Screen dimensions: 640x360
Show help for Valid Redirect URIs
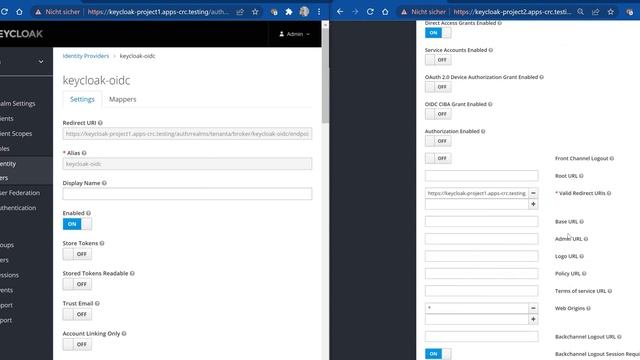point(609,193)
